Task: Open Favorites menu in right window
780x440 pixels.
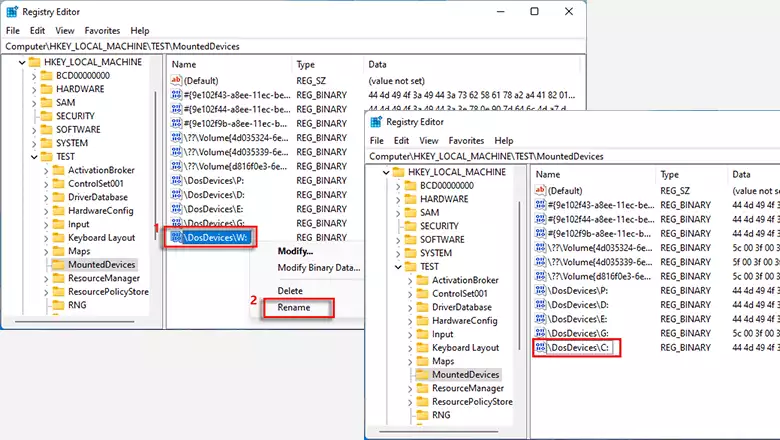Action: [x=466, y=141]
